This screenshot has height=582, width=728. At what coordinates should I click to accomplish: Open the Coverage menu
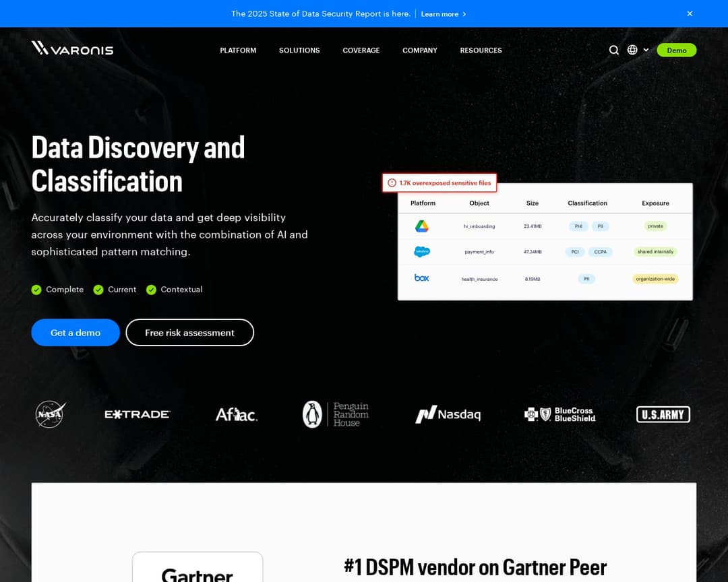(361, 50)
